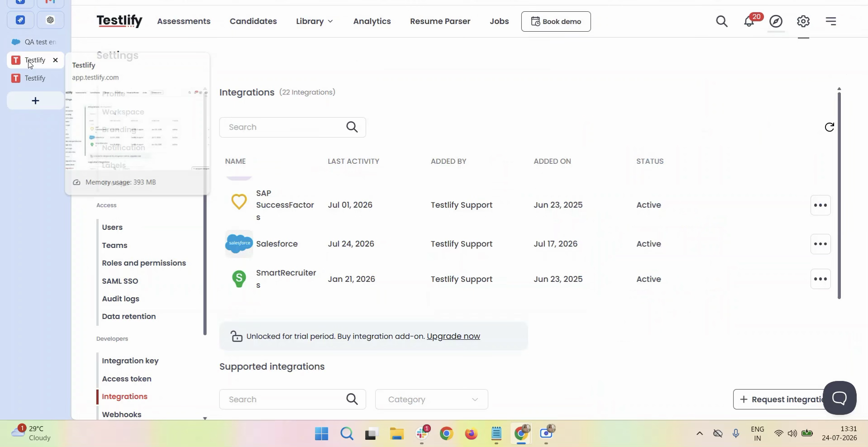868x447 pixels.
Task: Click the integrations table vertical scrollbar
Action: point(839,195)
